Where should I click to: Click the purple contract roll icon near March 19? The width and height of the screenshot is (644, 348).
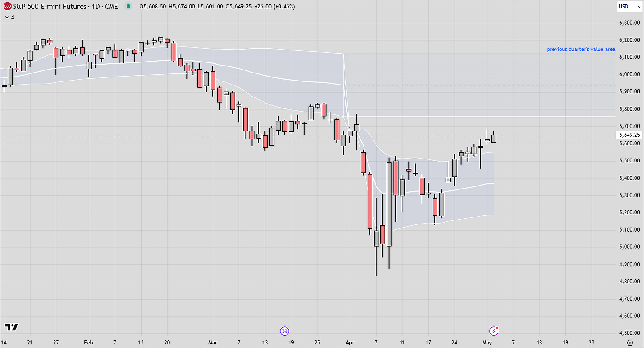pyautogui.click(x=284, y=330)
